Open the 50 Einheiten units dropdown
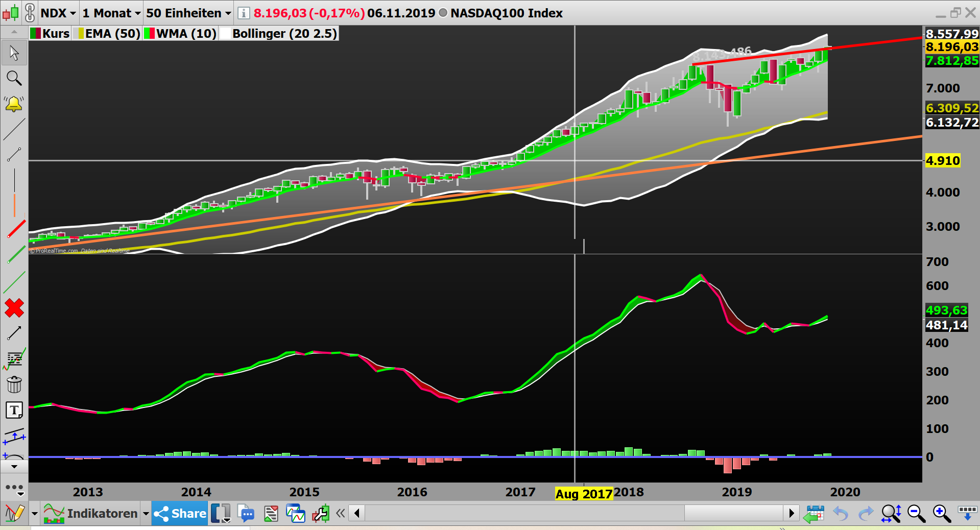 click(x=187, y=13)
